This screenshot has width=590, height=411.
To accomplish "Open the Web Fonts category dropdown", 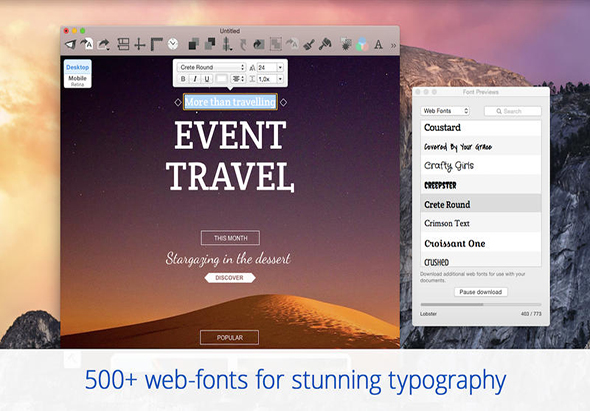I will (445, 111).
